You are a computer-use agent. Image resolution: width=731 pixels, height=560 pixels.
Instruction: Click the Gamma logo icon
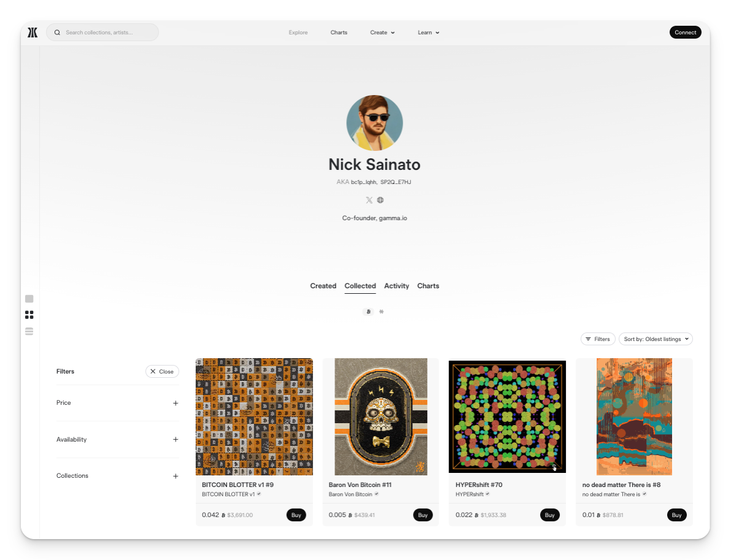click(33, 33)
